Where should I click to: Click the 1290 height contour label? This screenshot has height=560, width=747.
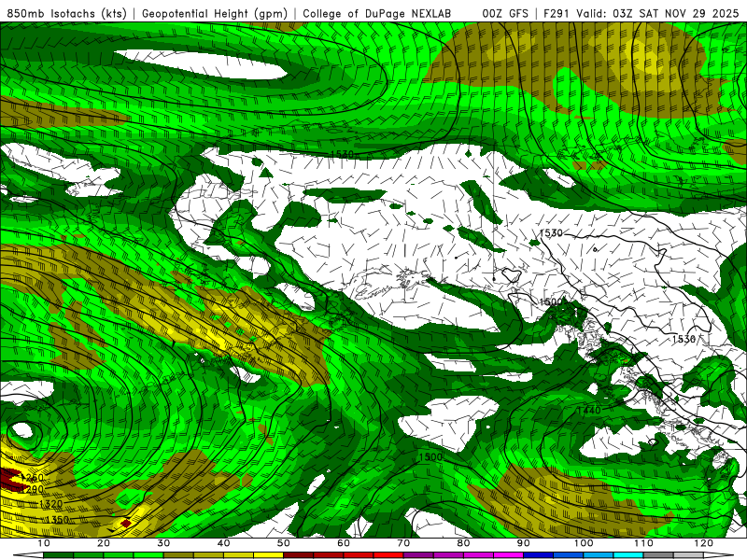coord(33,489)
